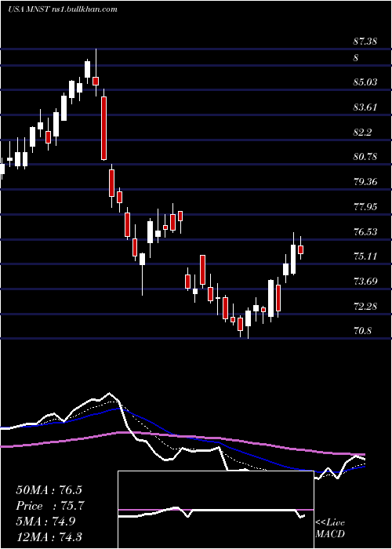392x549 pixels.
Task: Click the 80.78 price level label
Action: pyautogui.click(x=365, y=157)
